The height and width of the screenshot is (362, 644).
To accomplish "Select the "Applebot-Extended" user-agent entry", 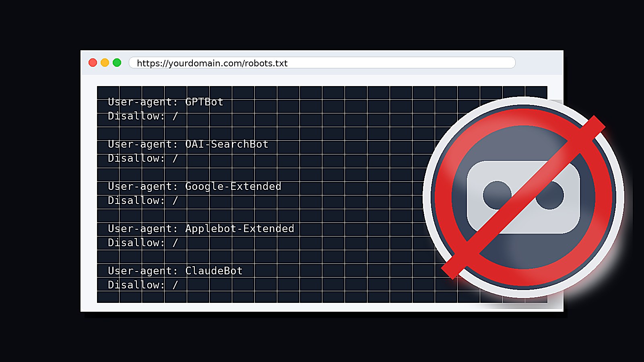I will tap(239, 229).
